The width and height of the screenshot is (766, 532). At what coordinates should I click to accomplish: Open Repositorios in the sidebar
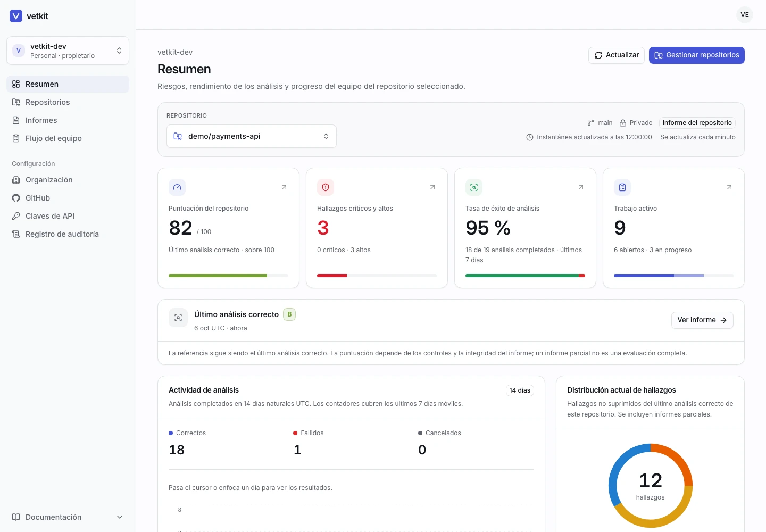[x=68, y=102]
